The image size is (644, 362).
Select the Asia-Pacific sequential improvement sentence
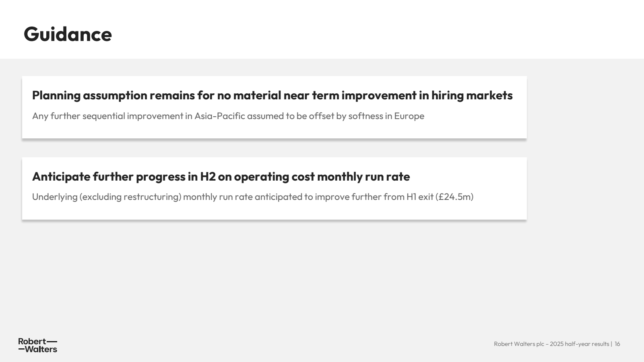(x=228, y=116)
